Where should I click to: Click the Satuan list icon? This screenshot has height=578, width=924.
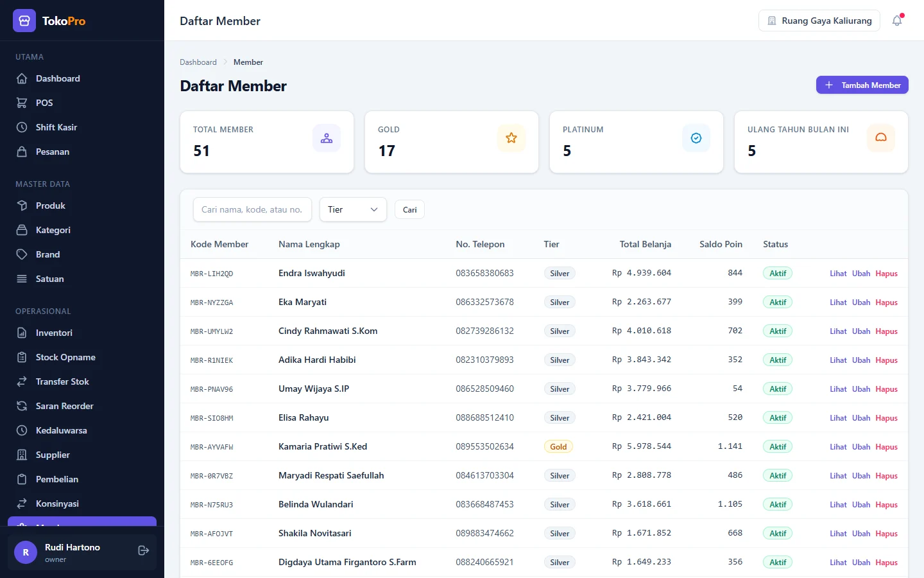(x=22, y=279)
